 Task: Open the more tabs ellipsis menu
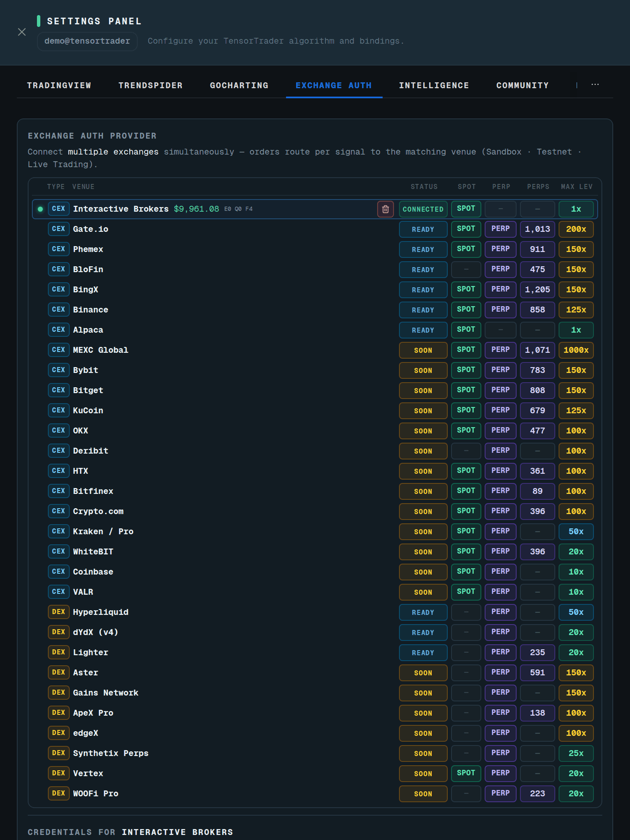pyautogui.click(x=595, y=85)
